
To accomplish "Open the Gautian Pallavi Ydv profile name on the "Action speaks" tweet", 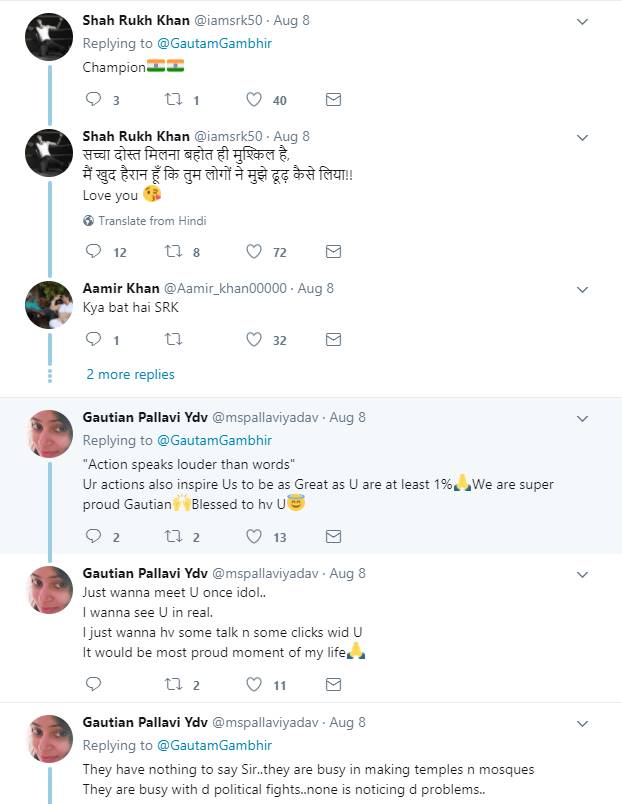I will point(144,417).
